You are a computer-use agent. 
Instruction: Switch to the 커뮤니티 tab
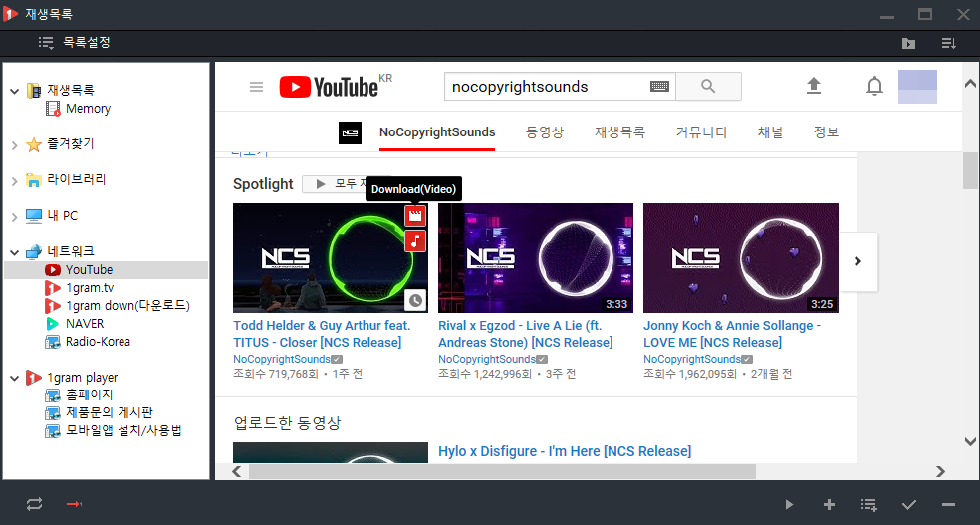[x=701, y=132]
